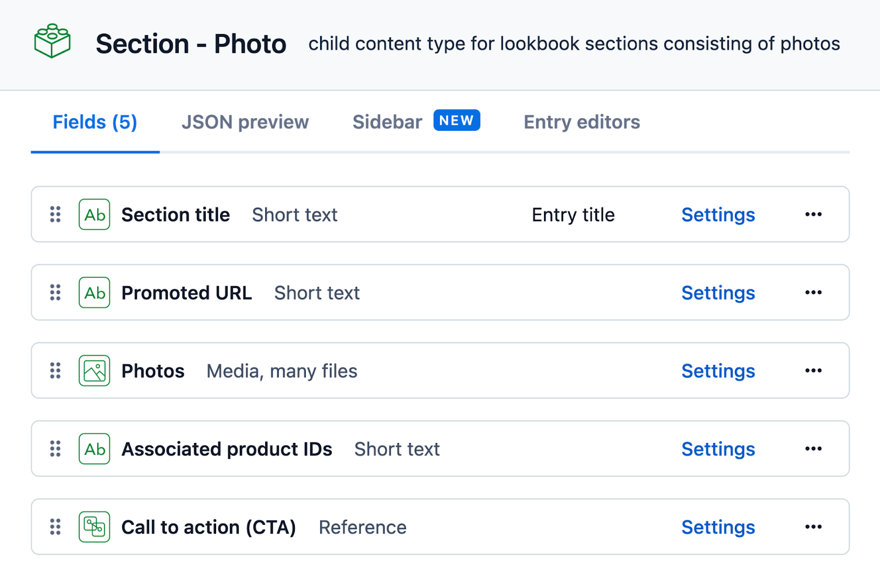Click the Associated product IDs drag handle
880x588 pixels.
point(56,449)
